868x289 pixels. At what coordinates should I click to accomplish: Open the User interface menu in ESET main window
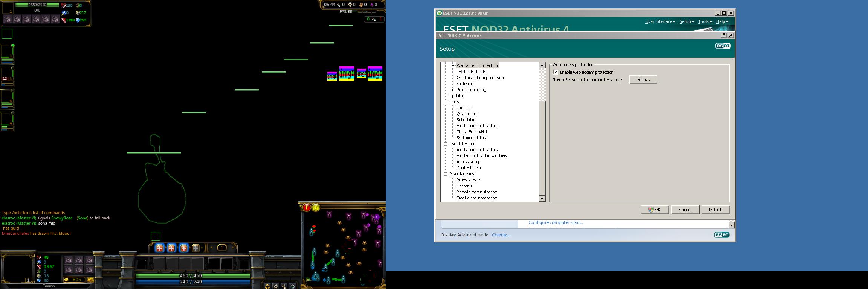(x=660, y=22)
